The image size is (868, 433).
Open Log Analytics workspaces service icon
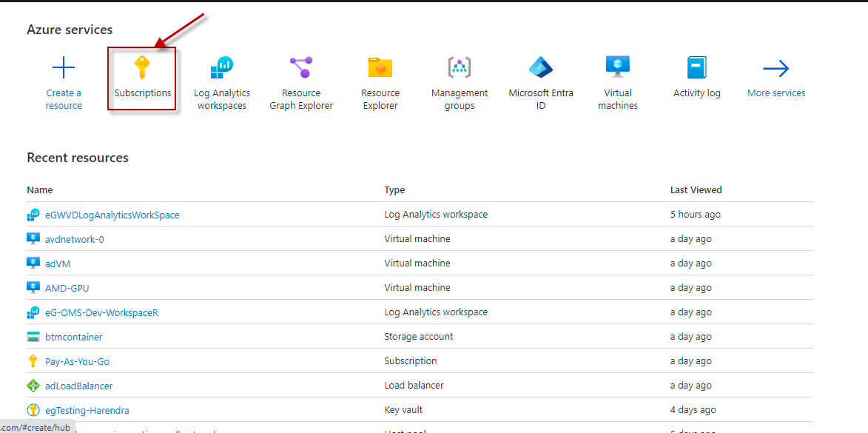click(221, 68)
